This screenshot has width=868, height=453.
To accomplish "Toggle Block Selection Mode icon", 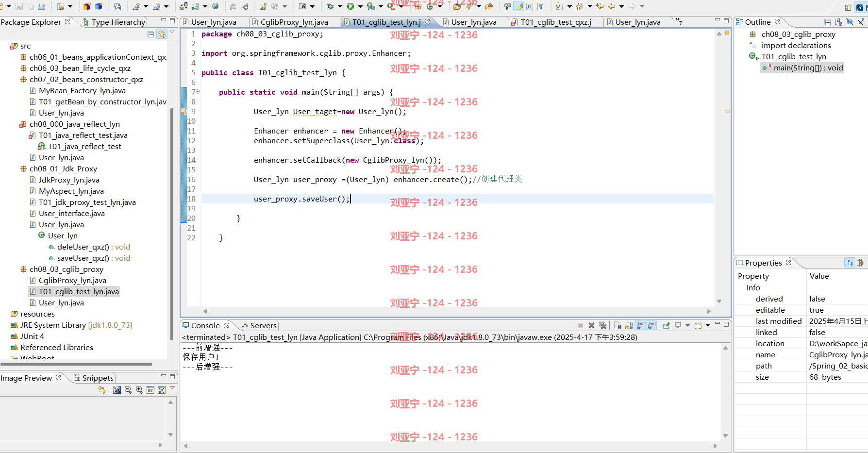I will 530,6.
